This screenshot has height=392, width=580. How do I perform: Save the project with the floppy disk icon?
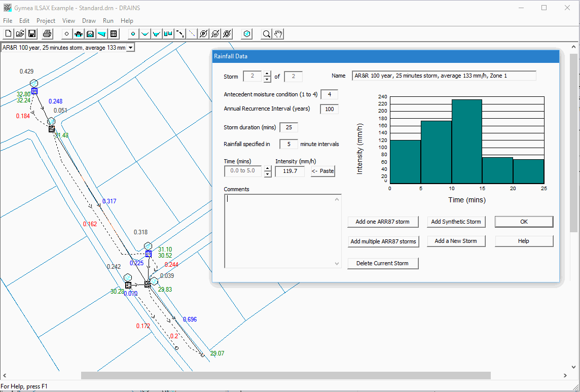(32, 34)
